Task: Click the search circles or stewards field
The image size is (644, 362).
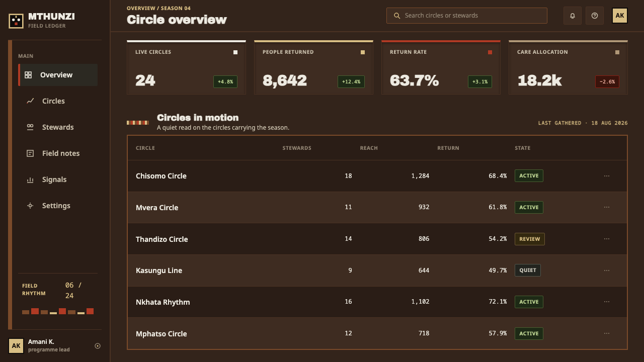Action: 467,16
